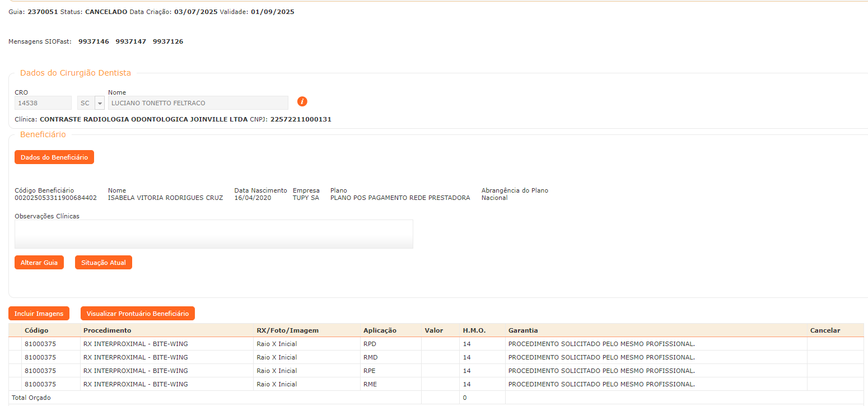Click the orange info icon beside dentist name
The height and width of the screenshot is (406, 868).
[302, 101]
